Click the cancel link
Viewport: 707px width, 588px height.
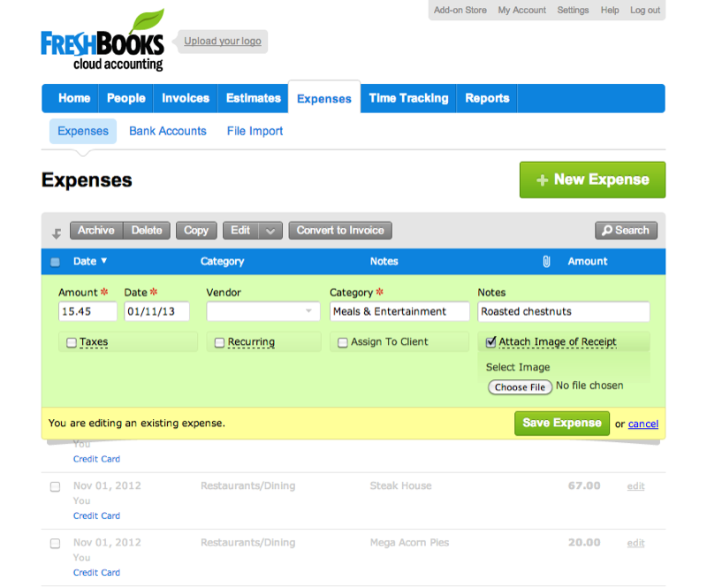(x=642, y=424)
